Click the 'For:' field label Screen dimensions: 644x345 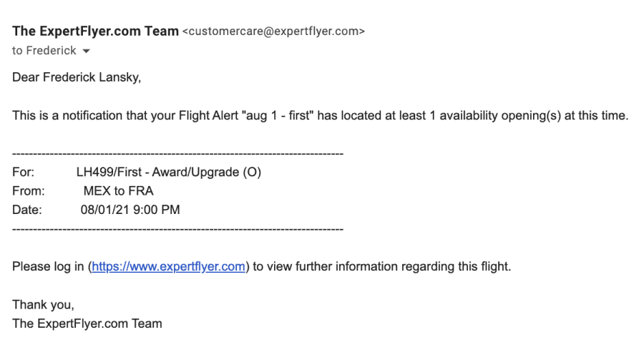pos(23,172)
